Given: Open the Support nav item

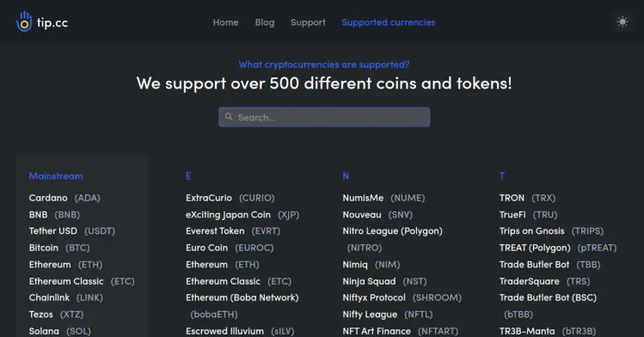Looking at the screenshot, I should (308, 22).
